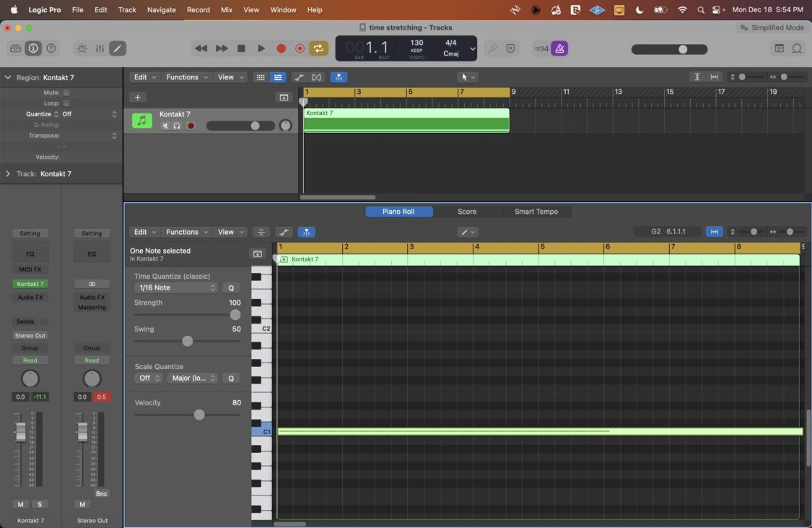Open the Scale Quantize Off dropdown

149,378
